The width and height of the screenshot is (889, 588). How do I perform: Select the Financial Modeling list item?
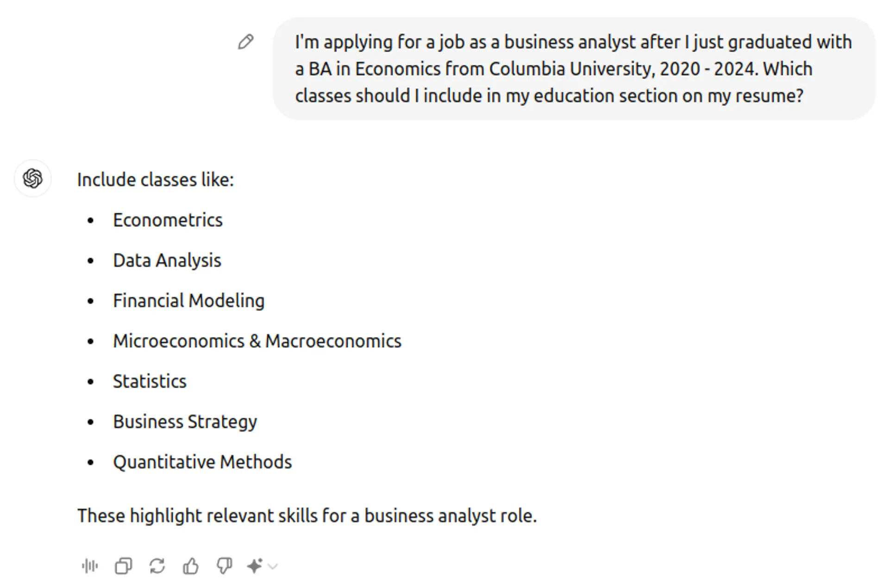coord(188,301)
